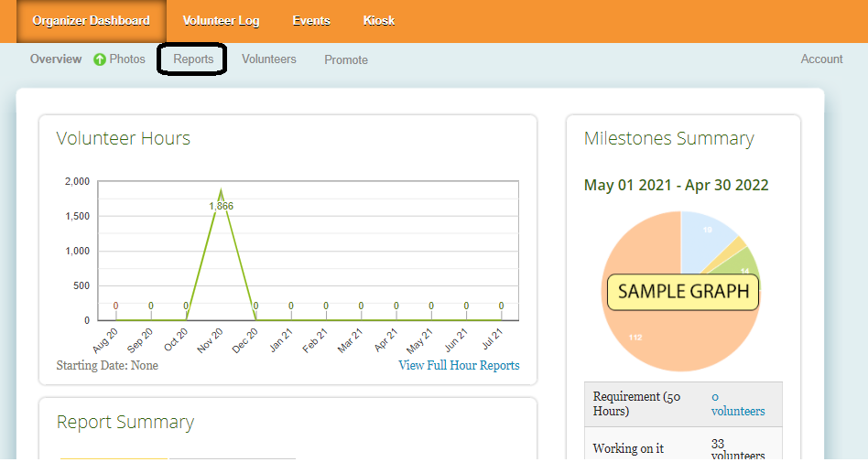
Task: Click the Volunteer Hours heading
Action: pyautogui.click(x=123, y=138)
